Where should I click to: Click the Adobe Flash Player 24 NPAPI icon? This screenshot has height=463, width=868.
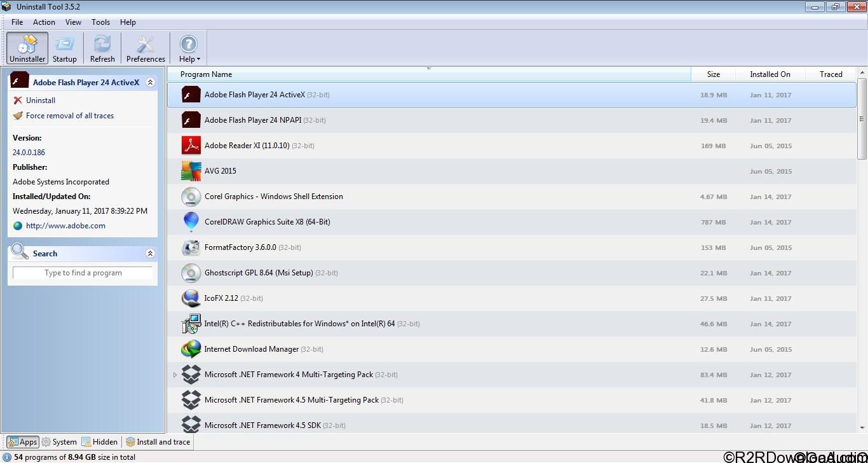(x=191, y=120)
